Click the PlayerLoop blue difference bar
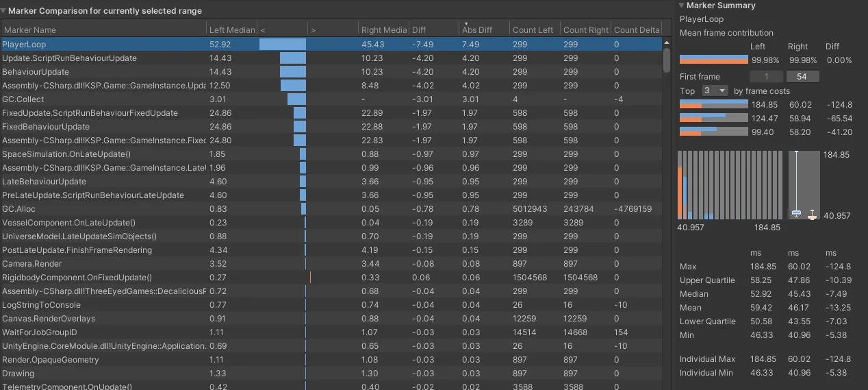 pyautogui.click(x=283, y=44)
